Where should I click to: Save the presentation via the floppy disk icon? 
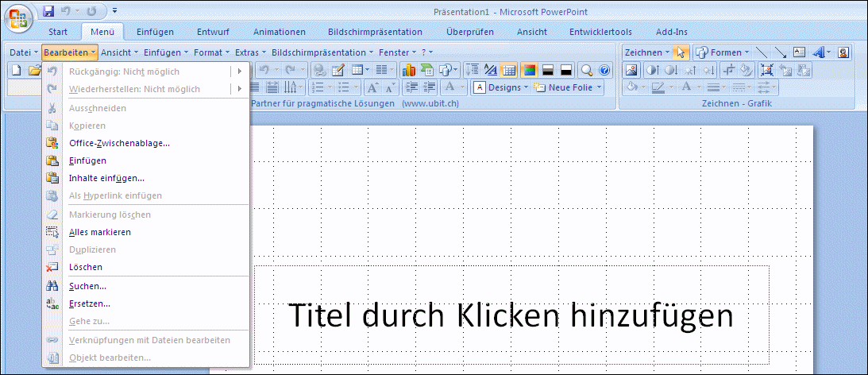pos(49,12)
